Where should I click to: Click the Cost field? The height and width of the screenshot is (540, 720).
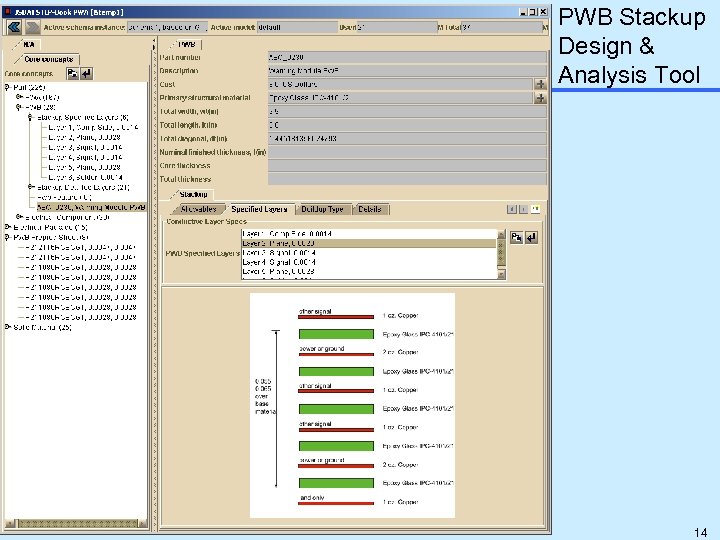400,84
